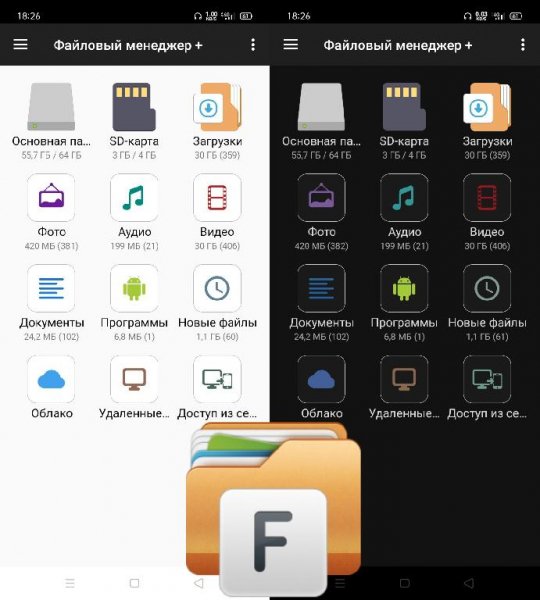Click '199 МБ (21)' text in light screen

click(134, 246)
